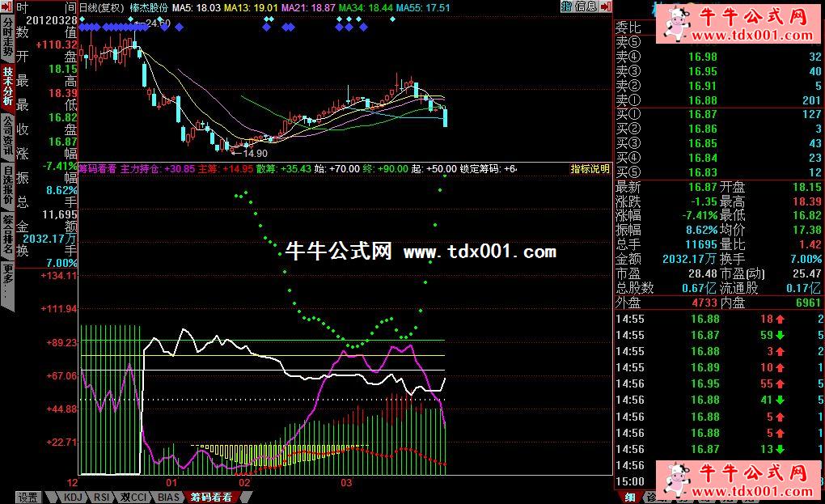825x504 pixels.
Task: Click the 14.90 low price marker on chart
Action: click(253, 153)
